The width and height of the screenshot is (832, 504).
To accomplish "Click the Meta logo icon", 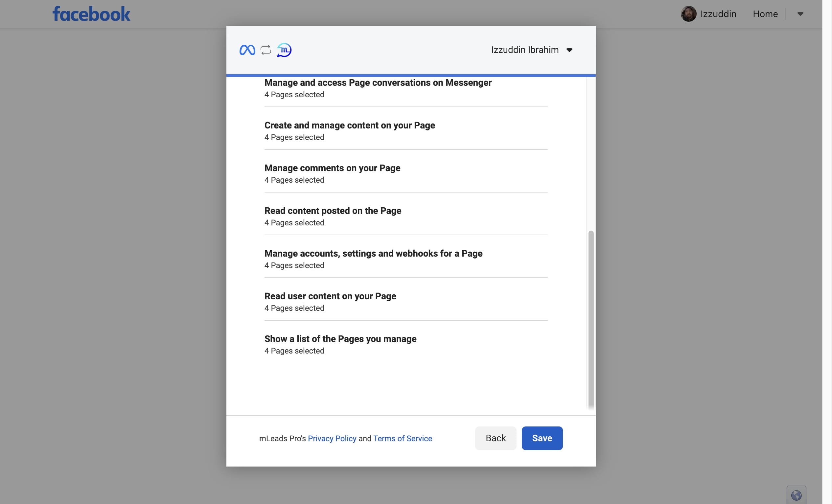I will (247, 50).
